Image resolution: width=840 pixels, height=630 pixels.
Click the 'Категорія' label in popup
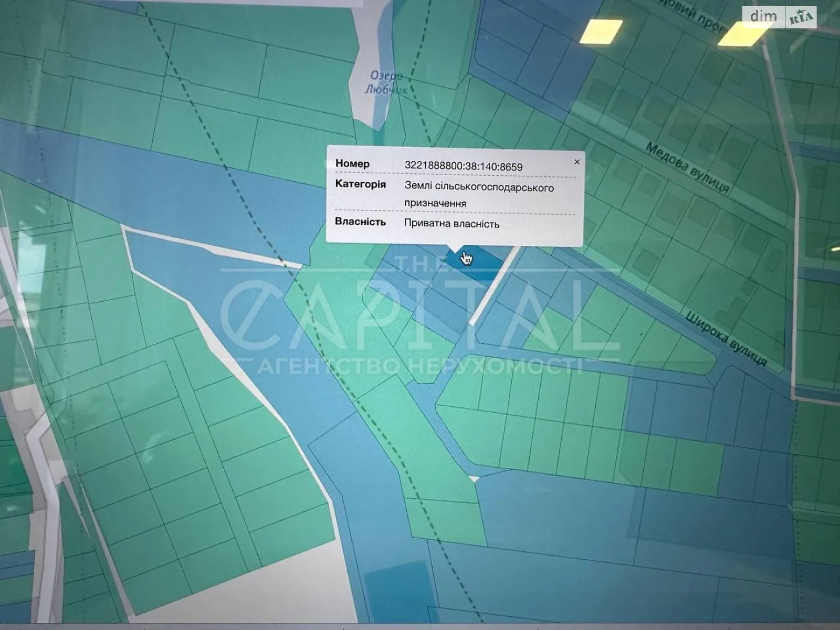point(360,184)
